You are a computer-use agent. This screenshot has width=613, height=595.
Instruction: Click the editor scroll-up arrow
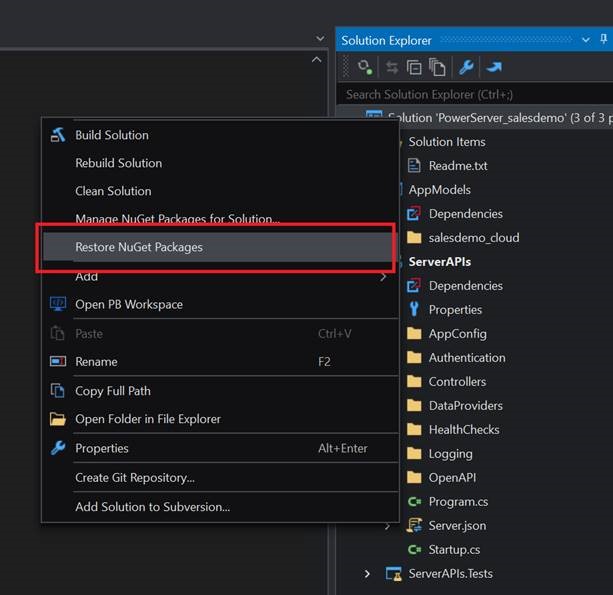point(317,60)
